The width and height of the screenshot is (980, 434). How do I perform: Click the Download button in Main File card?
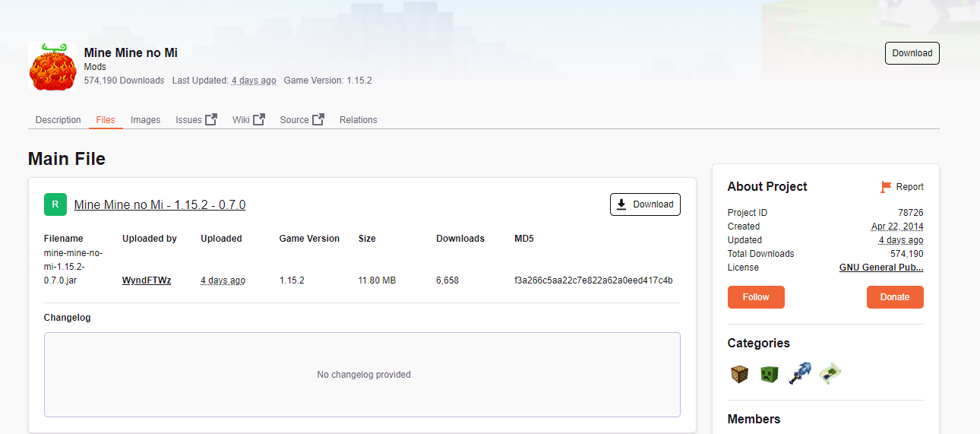(645, 204)
